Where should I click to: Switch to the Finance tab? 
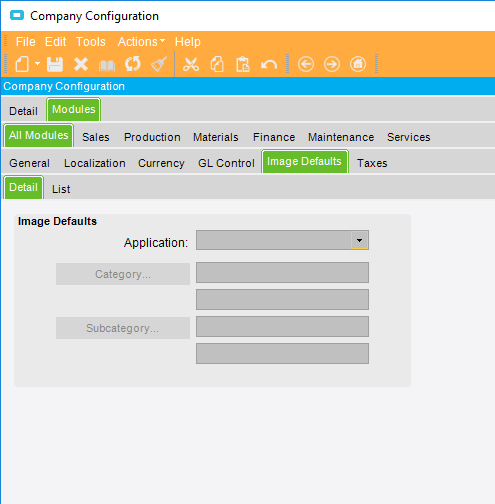[274, 137]
